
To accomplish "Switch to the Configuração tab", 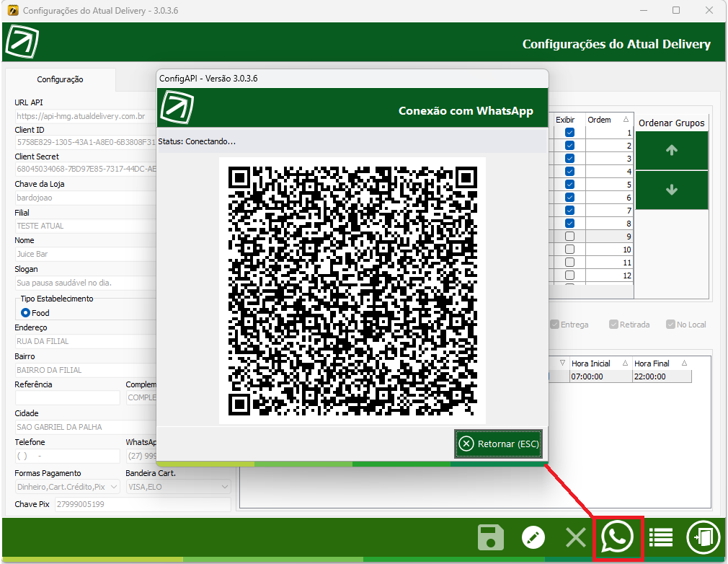I will coord(60,79).
